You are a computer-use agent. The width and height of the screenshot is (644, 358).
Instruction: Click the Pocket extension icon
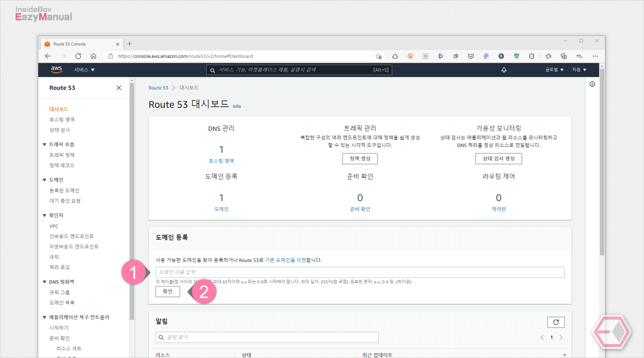pyautogui.click(x=471, y=56)
